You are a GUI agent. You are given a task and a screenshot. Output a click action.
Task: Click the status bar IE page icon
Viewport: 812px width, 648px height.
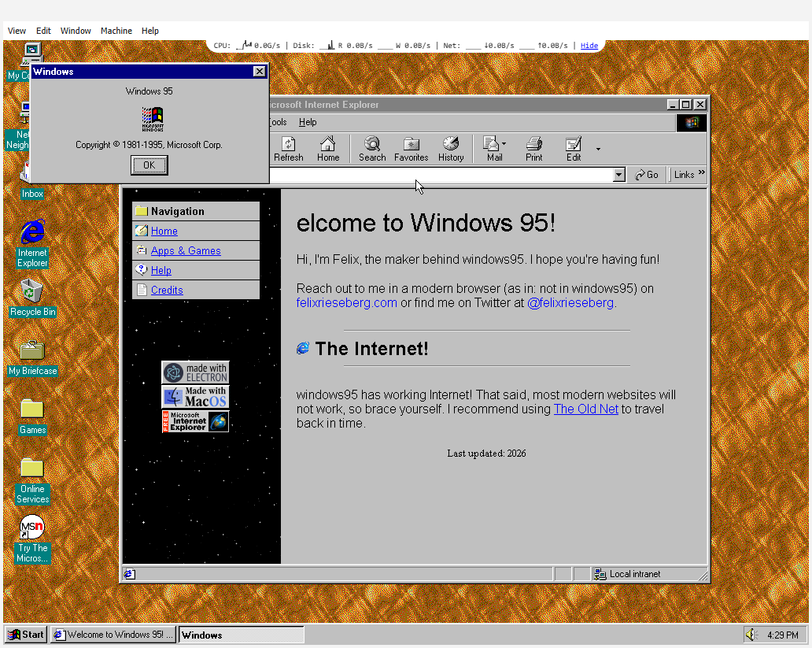(x=130, y=574)
